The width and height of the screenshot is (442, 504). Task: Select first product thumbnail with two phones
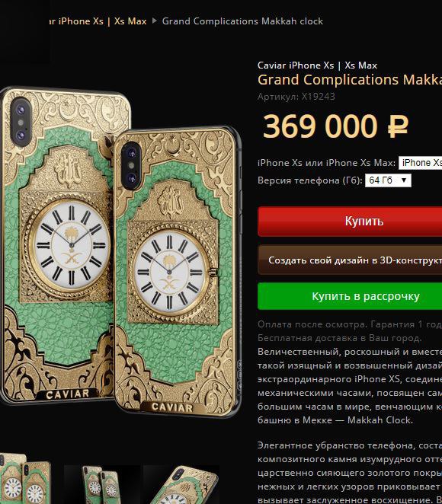pos(25,479)
